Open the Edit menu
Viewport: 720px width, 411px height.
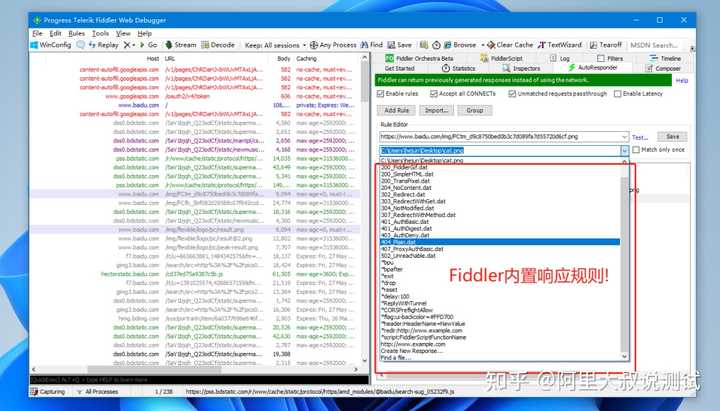[x=56, y=34]
